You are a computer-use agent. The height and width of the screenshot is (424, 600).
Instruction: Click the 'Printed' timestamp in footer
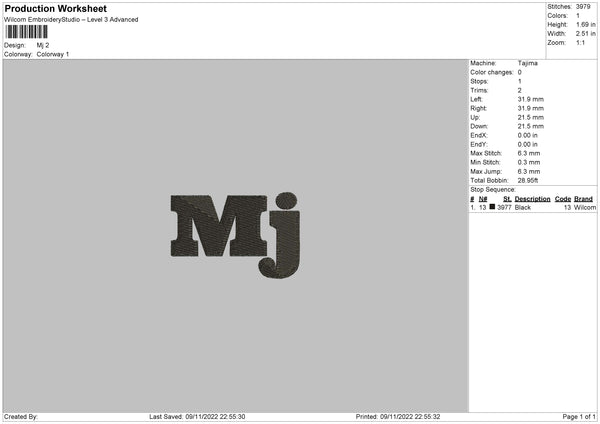(x=398, y=417)
